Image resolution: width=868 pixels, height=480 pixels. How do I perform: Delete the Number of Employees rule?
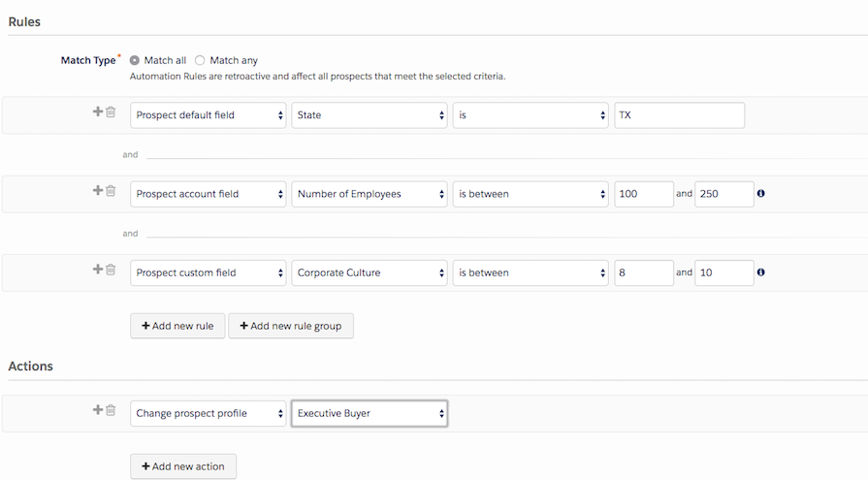[x=111, y=190]
